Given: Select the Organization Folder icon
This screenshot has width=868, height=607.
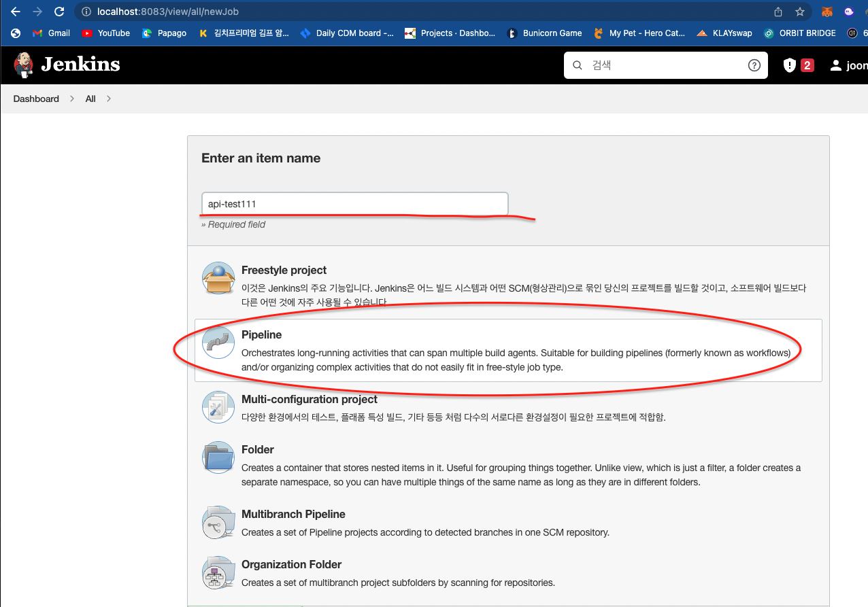Looking at the screenshot, I should pyautogui.click(x=218, y=572).
